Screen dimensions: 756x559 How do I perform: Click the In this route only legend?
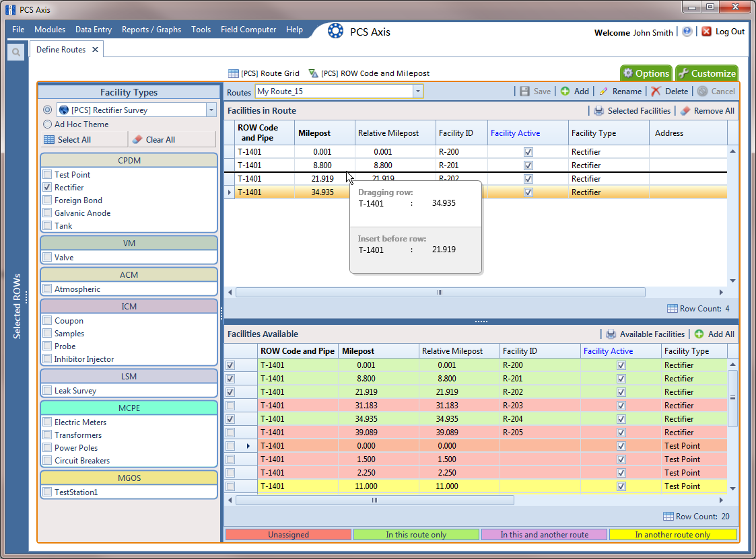[x=416, y=534]
